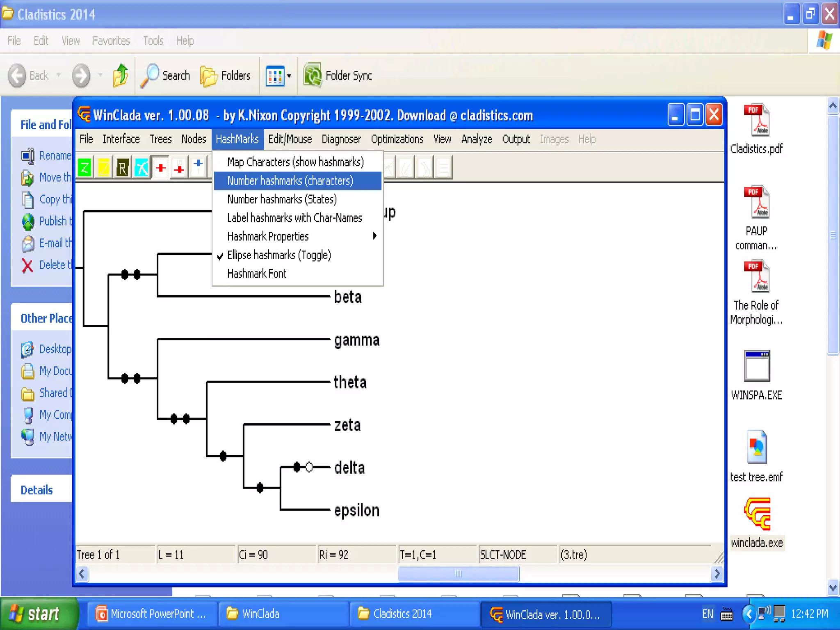Open the Back button history dropdown
The image size is (840, 630).
click(59, 75)
